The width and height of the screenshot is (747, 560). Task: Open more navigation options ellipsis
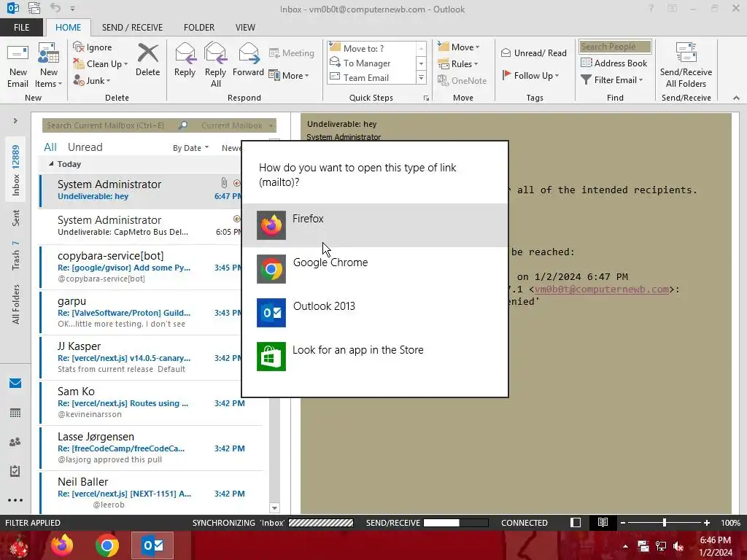click(x=15, y=500)
